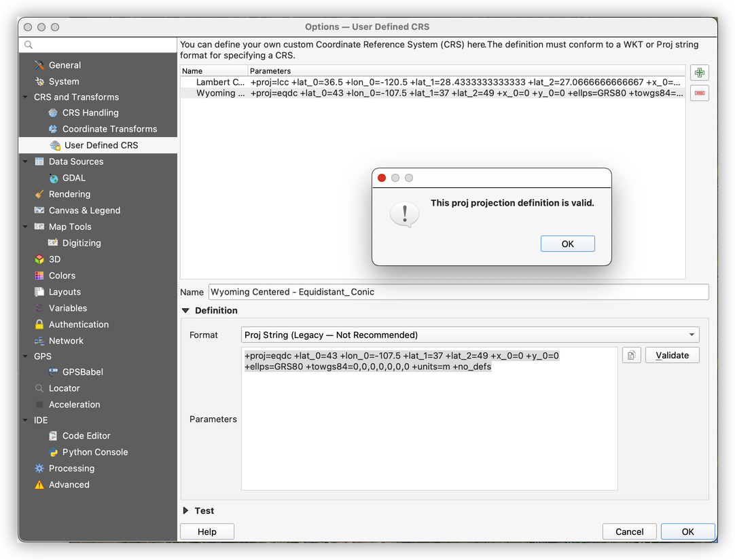Open the GPSBabel settings page
Image resolution: width=735 pixels, height=560 pixels.
coord(82,372)
